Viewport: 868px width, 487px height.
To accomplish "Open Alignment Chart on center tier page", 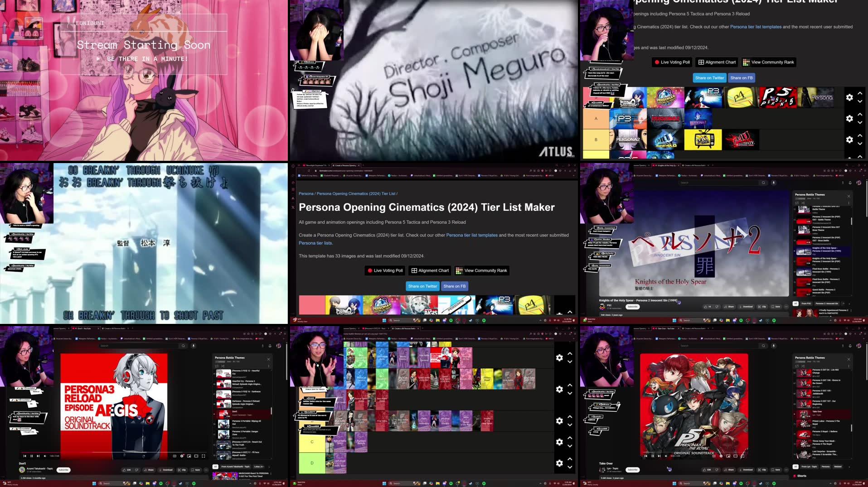I will pyautogui.click(x=430, y=270).
